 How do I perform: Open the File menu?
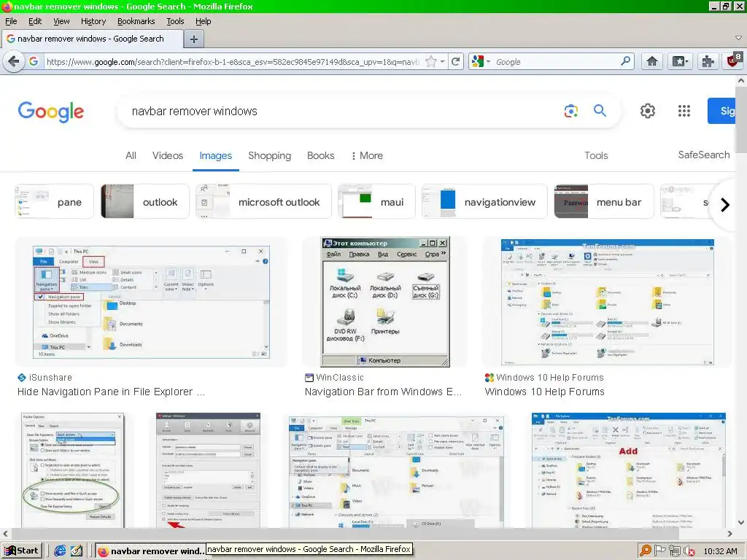[11, 21]
